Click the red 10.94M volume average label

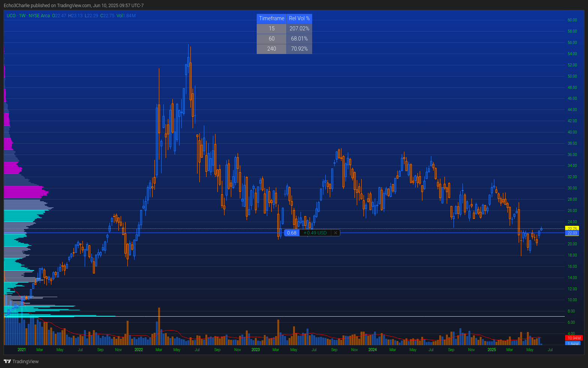(x=574, y=338)
